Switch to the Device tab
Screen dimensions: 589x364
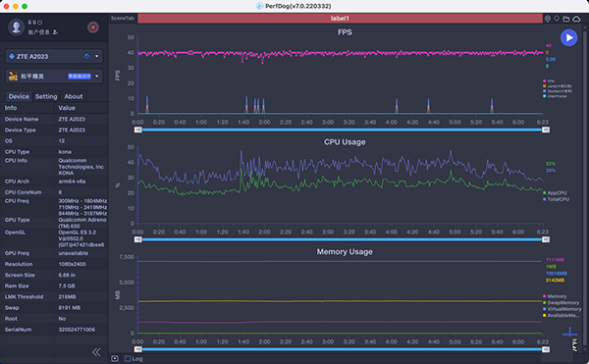[x=19, y=96]
